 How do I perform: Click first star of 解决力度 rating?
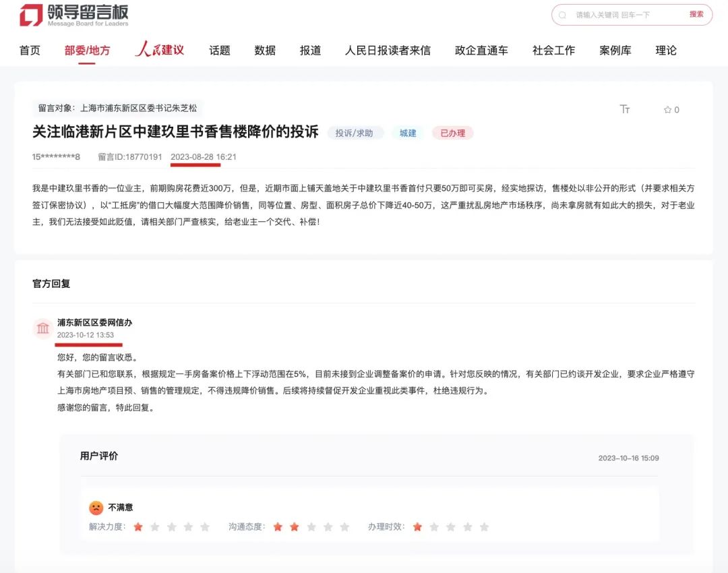click(138, 526)
